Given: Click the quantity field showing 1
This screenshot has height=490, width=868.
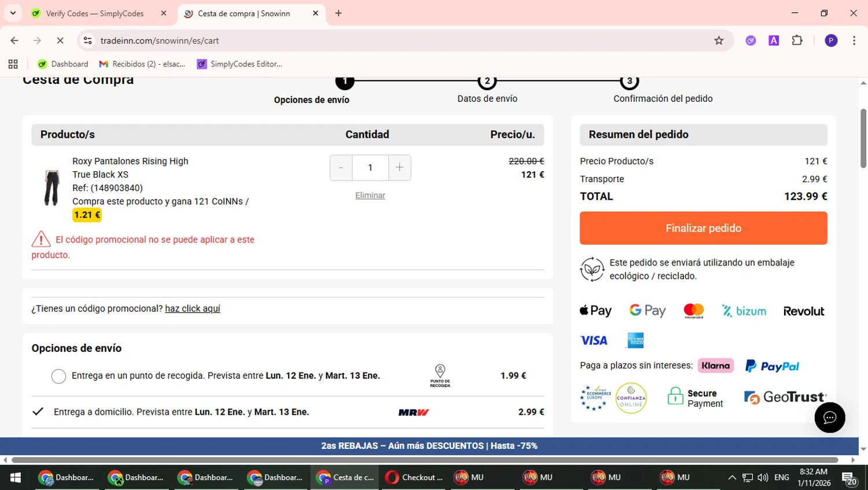Looking at the screenshot, I should coord(370,168).
